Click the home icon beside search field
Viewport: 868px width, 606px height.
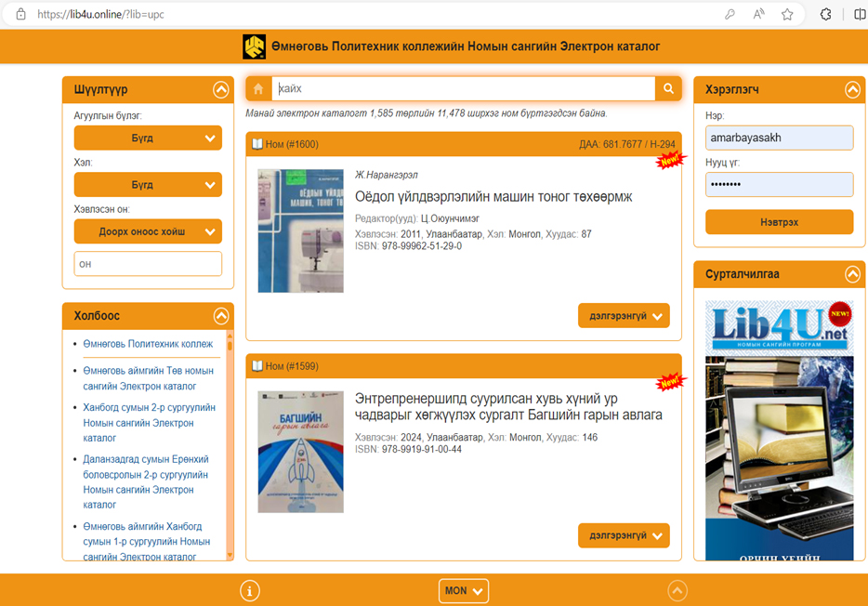(258, 89)
